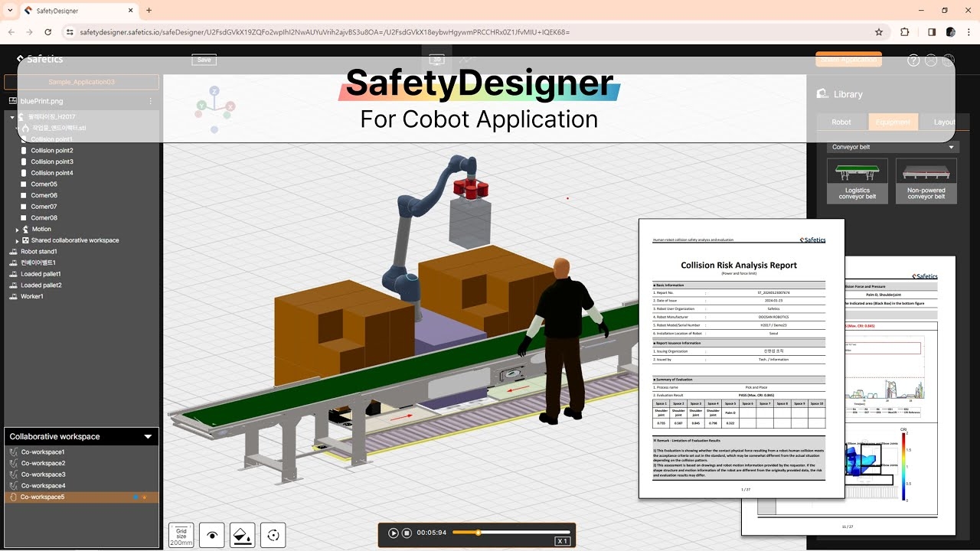Select Corner07 in the tree
The height and width of the screenshot is (551, 980).
(44, 207)
